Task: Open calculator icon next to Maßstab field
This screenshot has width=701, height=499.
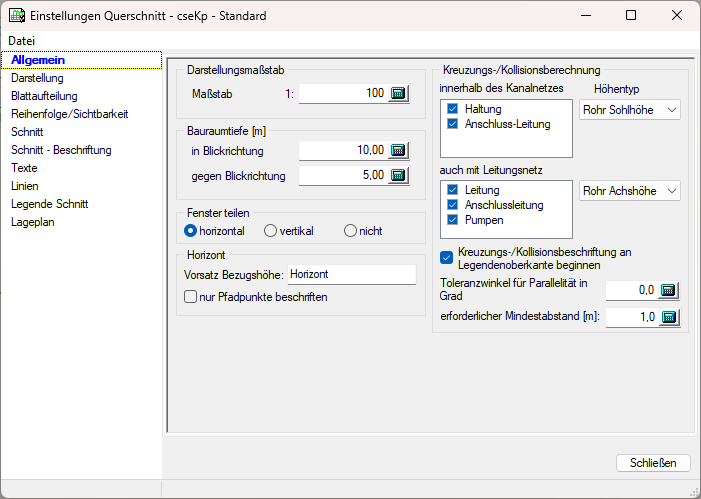Action: pyautogui.click(x=399, y=93)
